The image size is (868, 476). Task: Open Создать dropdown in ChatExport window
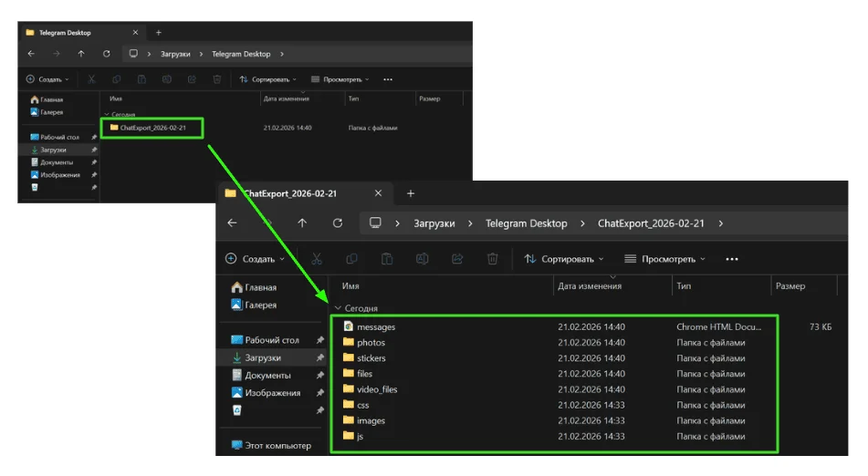click(255, 259)
